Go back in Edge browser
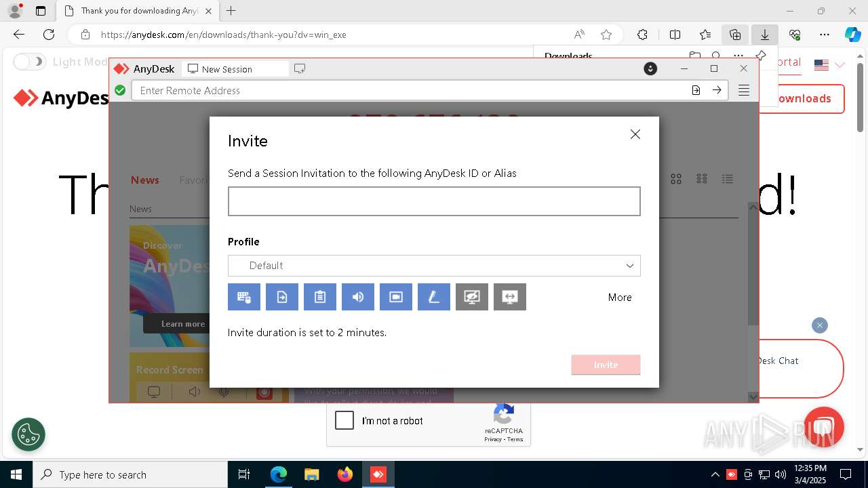Image resolution: width=868 pixels, height=488 pixels. click(19, 35)
